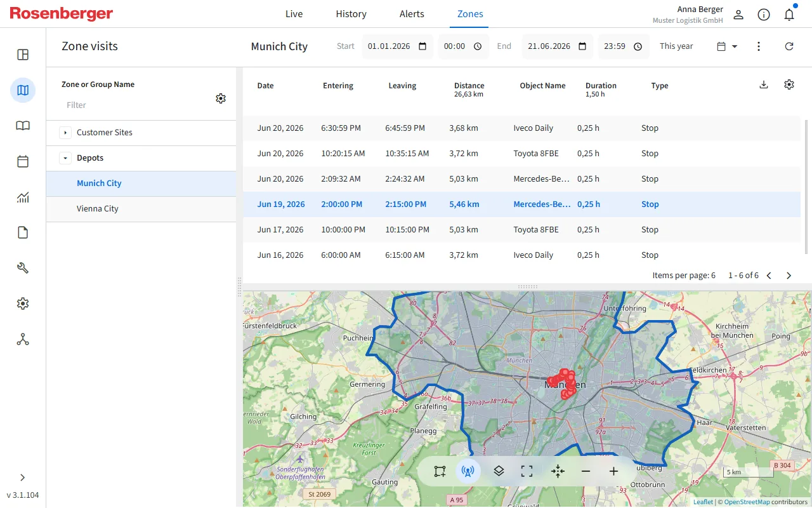This screenshot has width=812, height=508.
Task: Open the Leaflet attribution link
Action: click(x=703, y=502)
